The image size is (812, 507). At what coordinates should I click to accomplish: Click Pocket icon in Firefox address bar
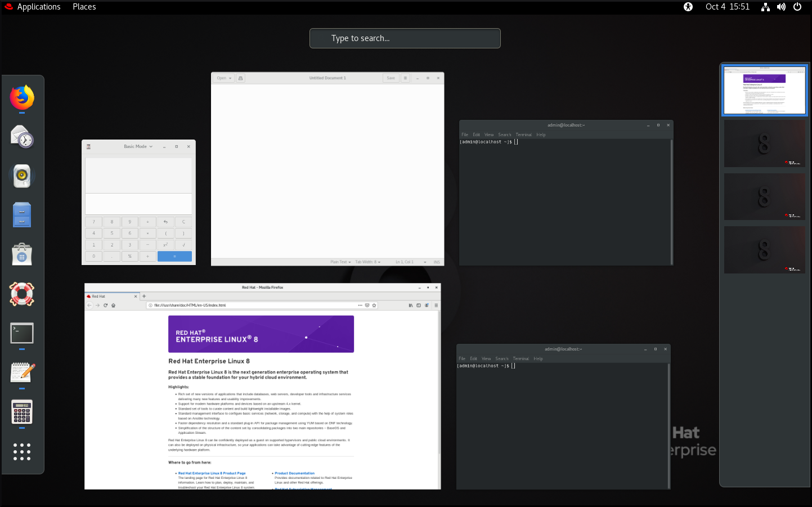tap(367, 306)
